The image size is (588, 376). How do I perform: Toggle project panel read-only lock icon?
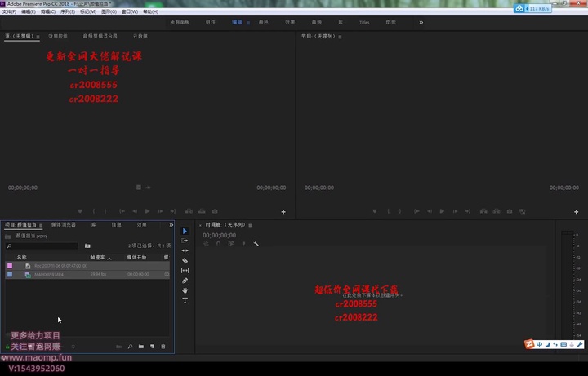pyautogui.click(x=8, y=347)
